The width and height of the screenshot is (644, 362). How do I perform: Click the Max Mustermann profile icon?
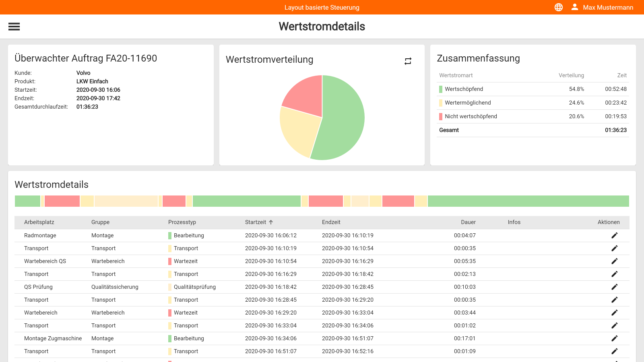pyautogui.click(x=575, y=7)
